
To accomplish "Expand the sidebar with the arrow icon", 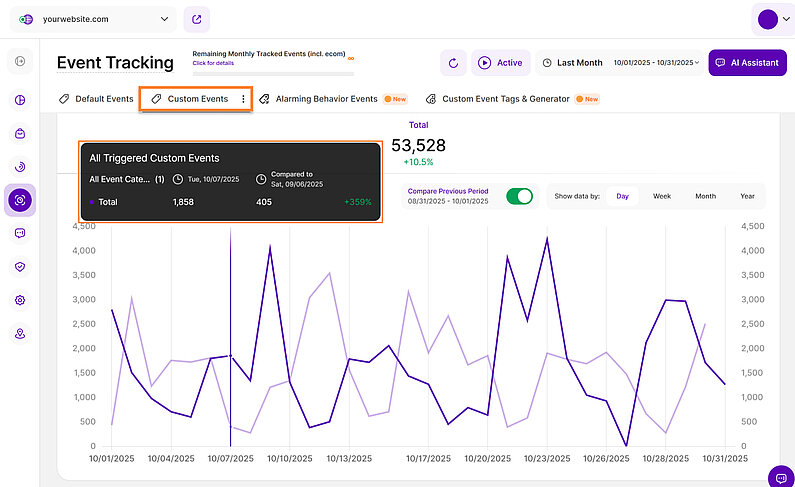I will coord(20,63).
